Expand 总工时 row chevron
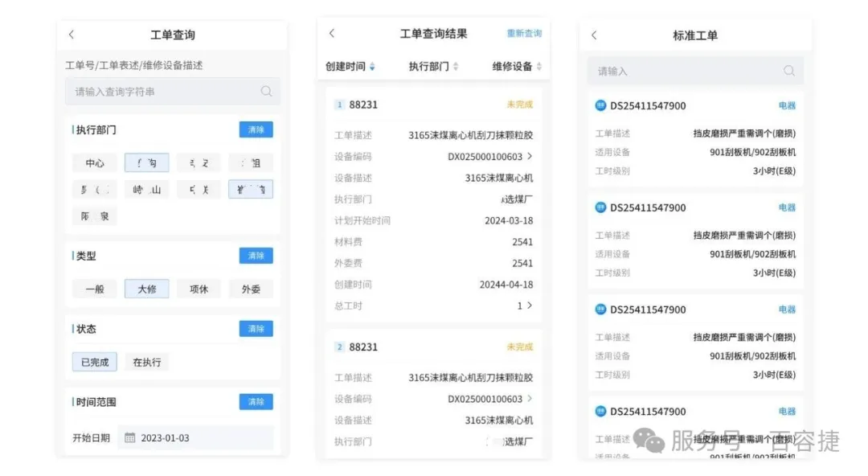Screen dimensions: 868x476 coord(530,306)
